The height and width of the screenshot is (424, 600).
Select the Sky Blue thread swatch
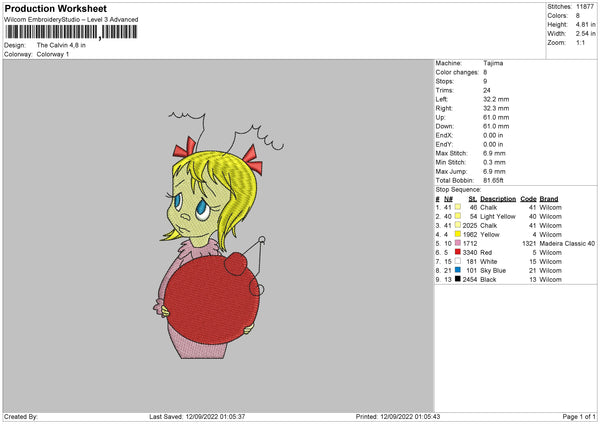[458, 270]
